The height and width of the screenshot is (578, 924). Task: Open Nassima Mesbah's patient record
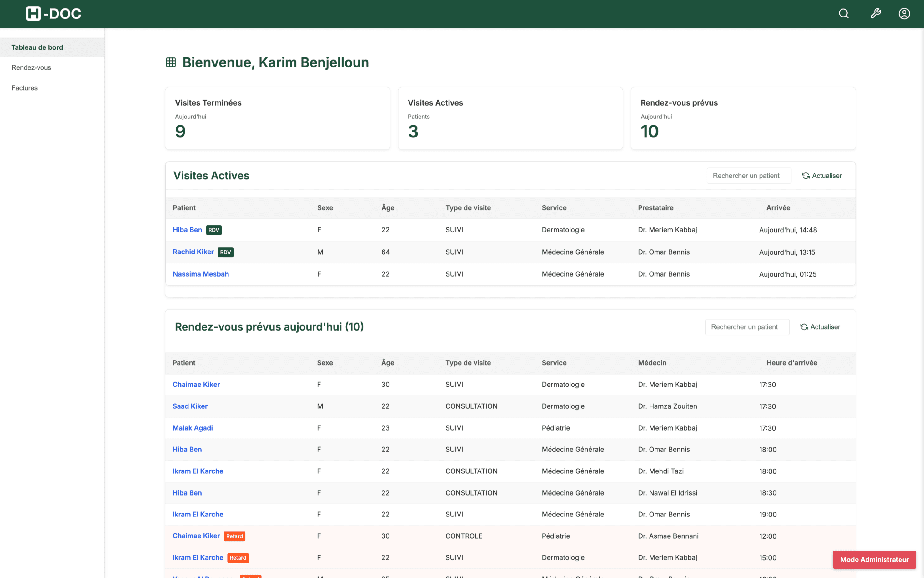pyautogui.click(x=200, y=274)
